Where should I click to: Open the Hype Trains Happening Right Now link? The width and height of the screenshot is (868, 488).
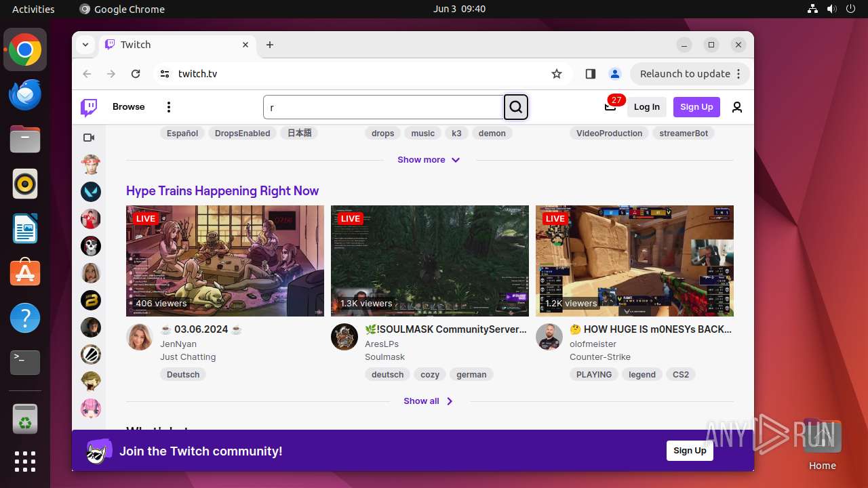(222, 191)
